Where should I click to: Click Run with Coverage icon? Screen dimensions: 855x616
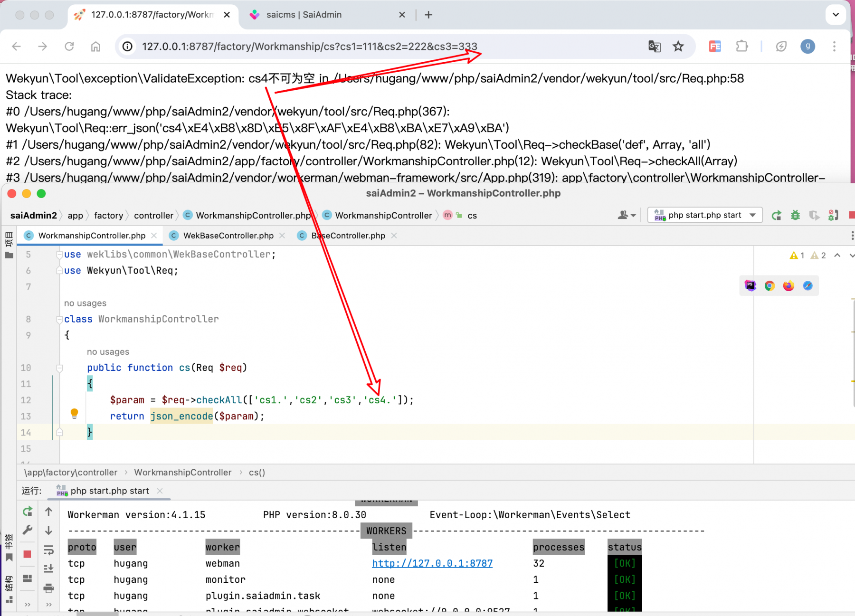click(x=814, y=215)
